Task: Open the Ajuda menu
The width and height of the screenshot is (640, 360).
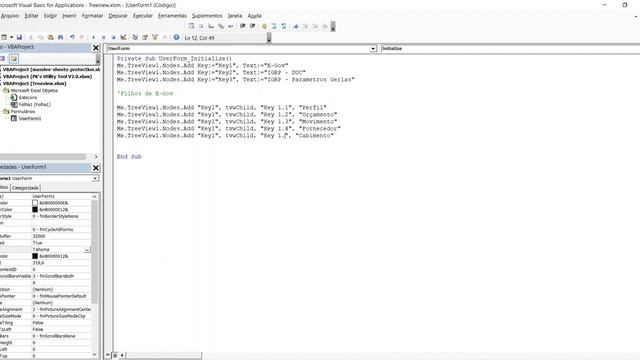Action: (x=255, y=16)
